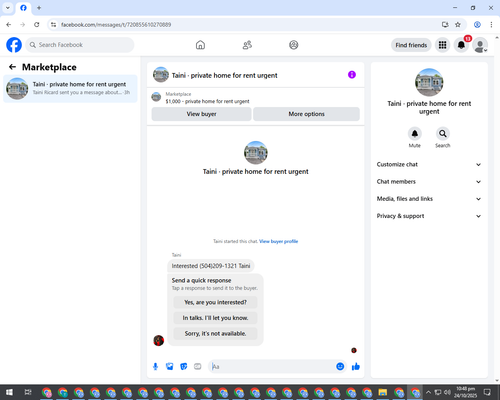Open Chrome three-dot menu
The width and height of the screenshot is (500, 400).
tap(491, 25)
